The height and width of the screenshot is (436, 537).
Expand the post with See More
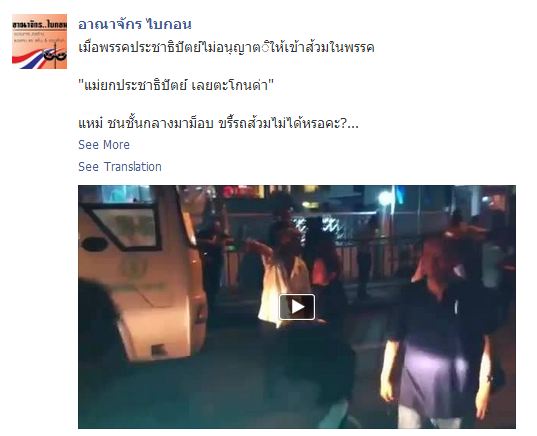click(x=104, y=145)
